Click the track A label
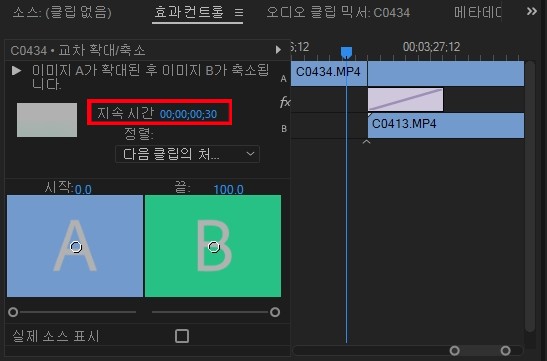 click(x=284, y=79)
